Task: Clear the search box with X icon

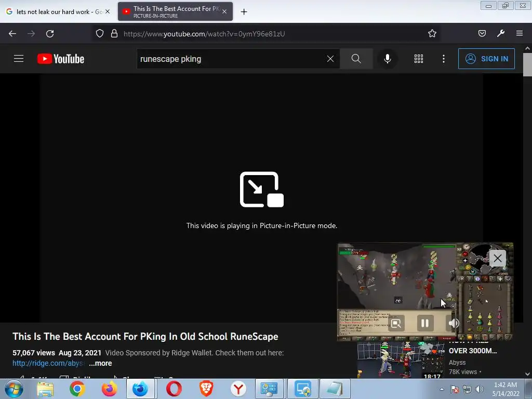Action: point(330,59)
